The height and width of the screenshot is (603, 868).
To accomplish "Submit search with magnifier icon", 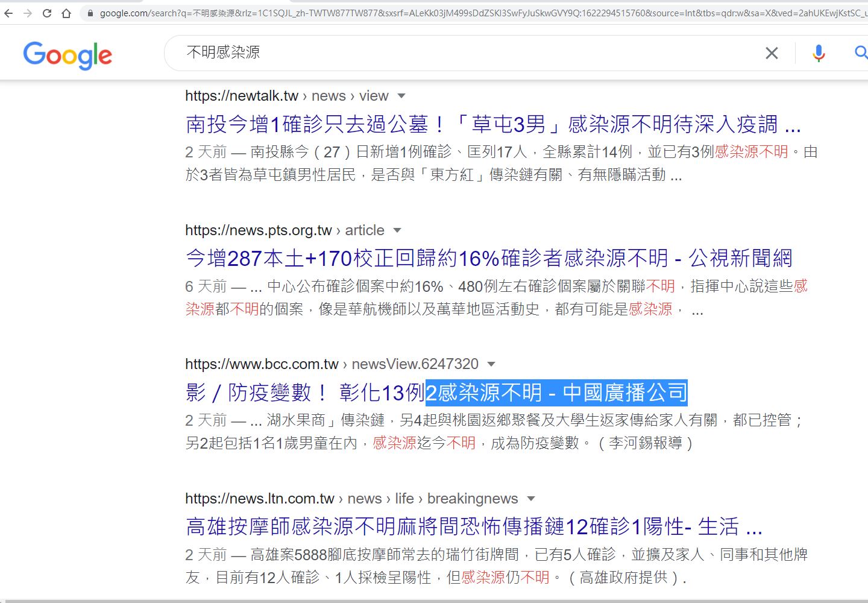I will point(861,53).
